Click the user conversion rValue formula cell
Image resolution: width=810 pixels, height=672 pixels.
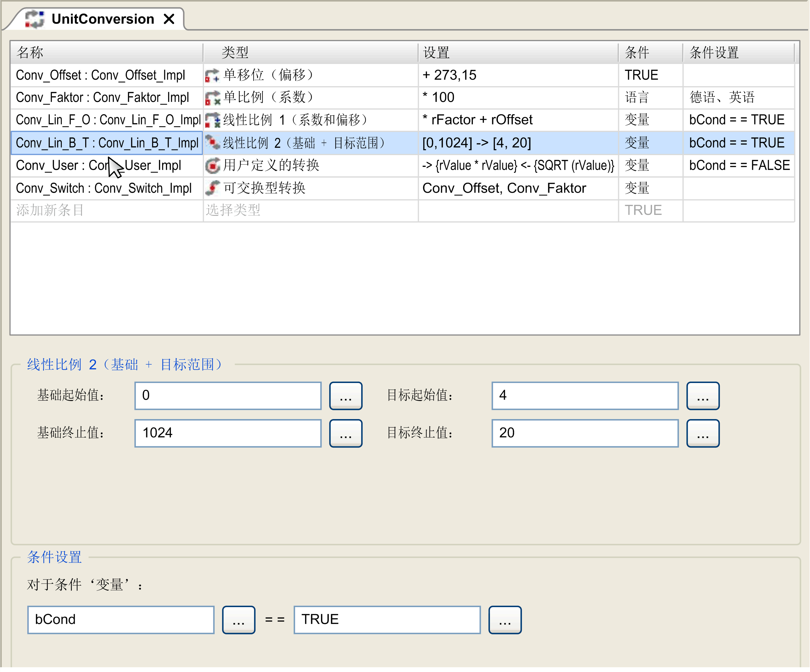pyautogui.click(x=518, y=166)
